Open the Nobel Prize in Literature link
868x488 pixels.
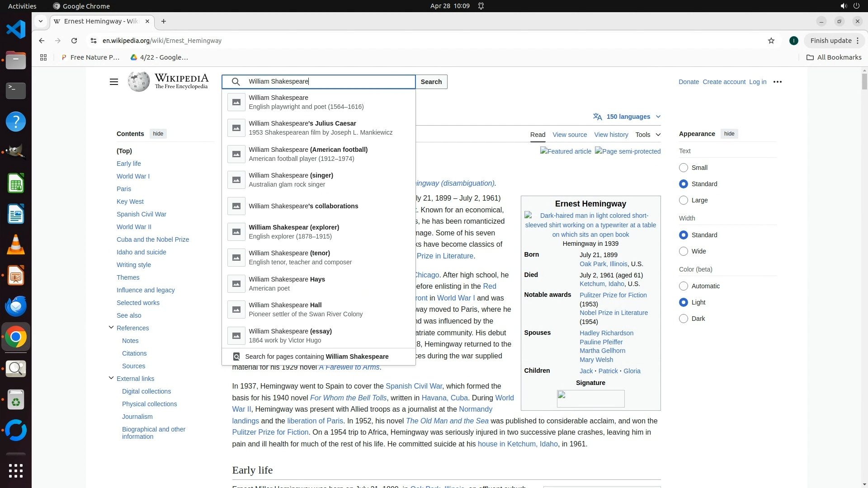[613, 313]
